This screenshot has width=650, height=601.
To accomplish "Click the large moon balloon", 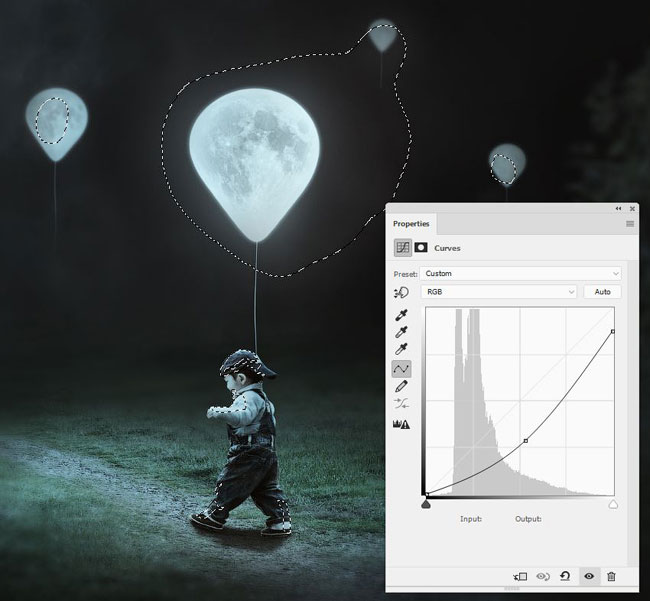I will (x=255, y=165).
